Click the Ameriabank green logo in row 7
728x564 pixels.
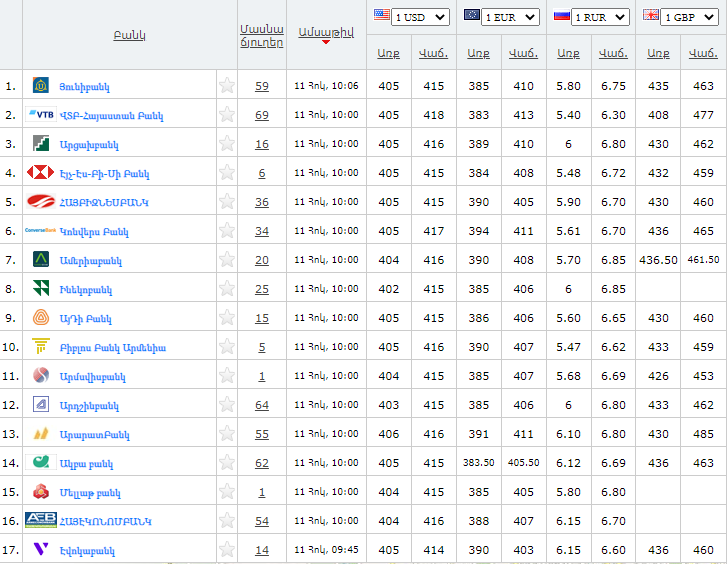[x=41, y=259]
